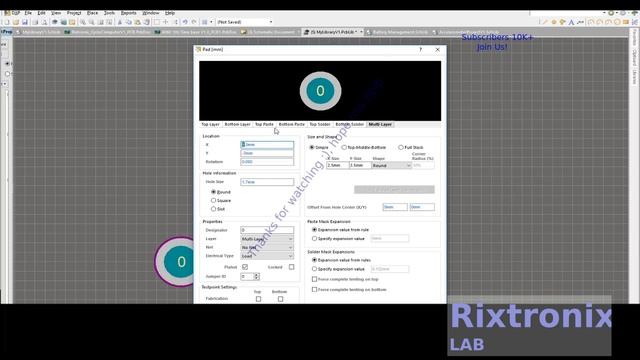Click the Designator input field

point(267,230)
